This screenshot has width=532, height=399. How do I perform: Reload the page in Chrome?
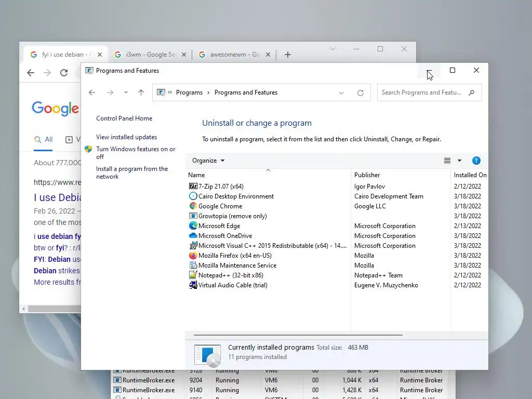(x=64, y=72)
